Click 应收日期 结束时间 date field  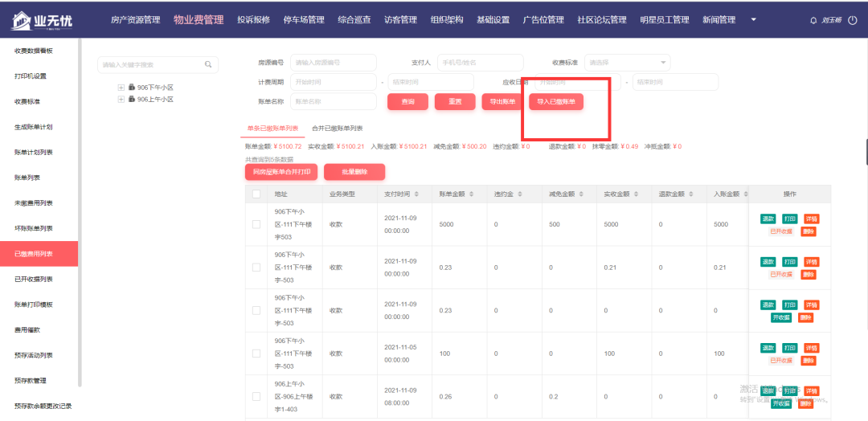click(675, 82)
